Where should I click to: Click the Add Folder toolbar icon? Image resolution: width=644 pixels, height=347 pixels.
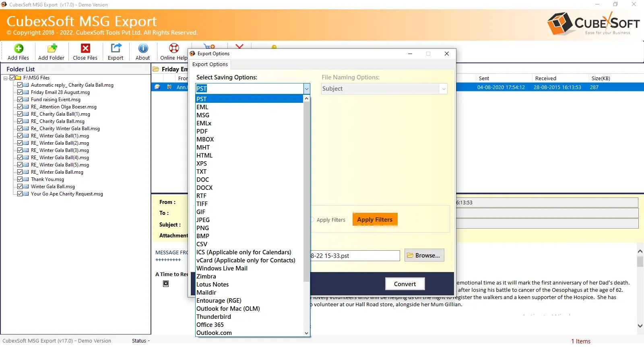point(52,48)
